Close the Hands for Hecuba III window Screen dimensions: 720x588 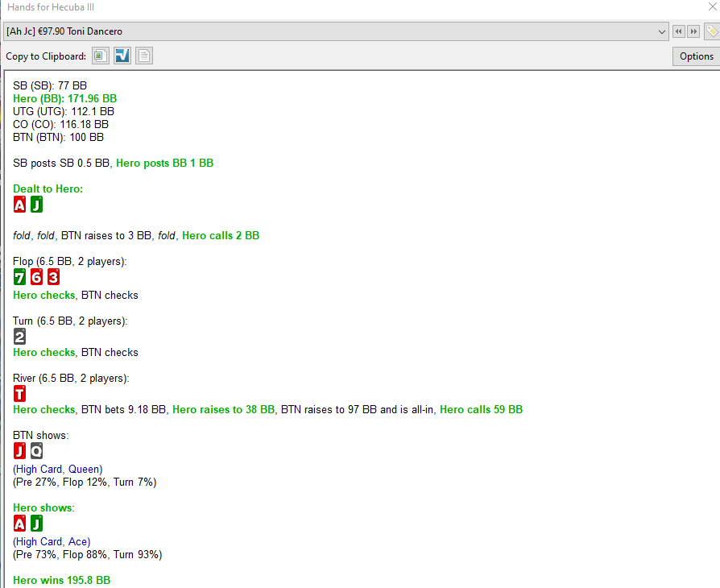point(712,7)
